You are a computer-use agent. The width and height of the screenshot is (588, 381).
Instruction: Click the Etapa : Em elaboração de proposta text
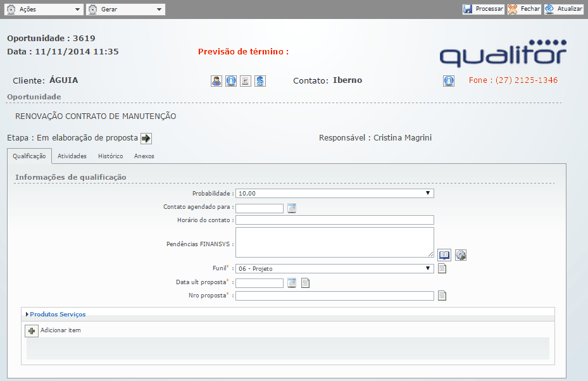click(x=72, y=138)
